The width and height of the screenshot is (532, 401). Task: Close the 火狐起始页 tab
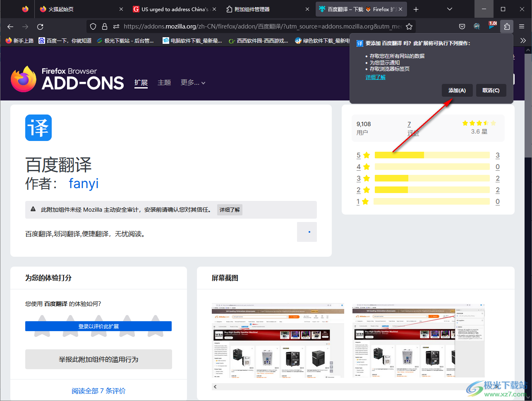(x=121, y=9)
